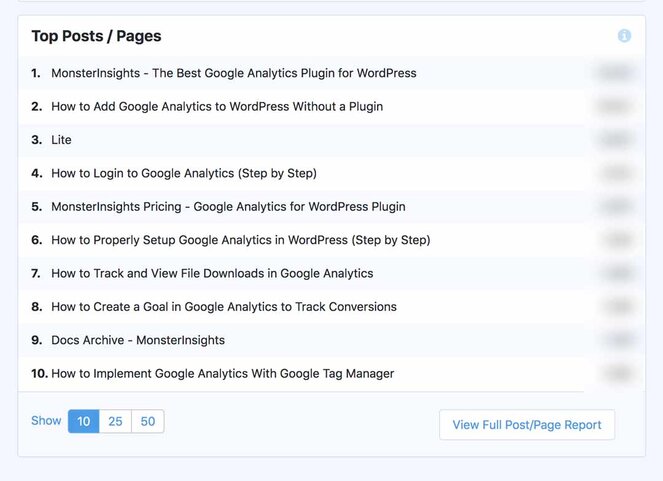This screenshot has width=663, height=481.
Task: Show 25 posts per page
Action: pos(116,422)
